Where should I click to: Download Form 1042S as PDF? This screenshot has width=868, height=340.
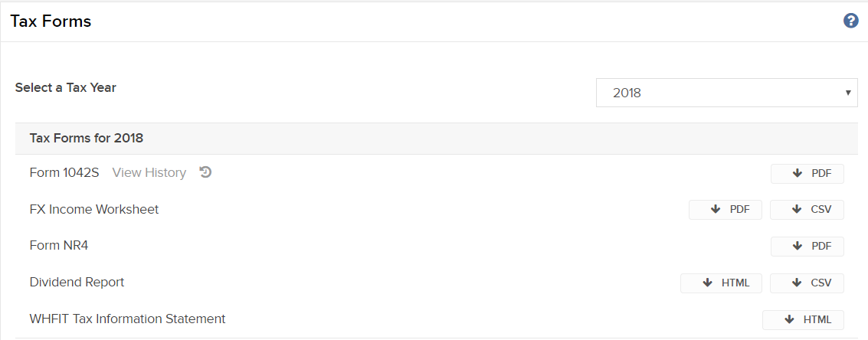pos(807,173)
